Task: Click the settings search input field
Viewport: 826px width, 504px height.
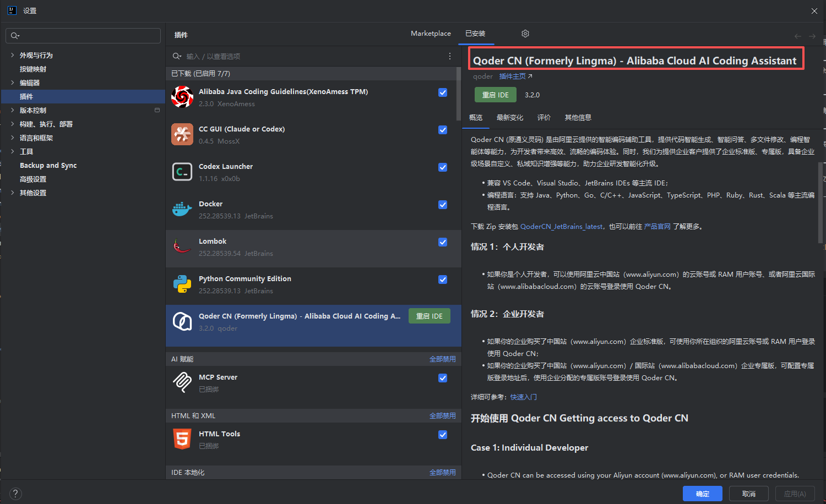Action: coord(83,36)
